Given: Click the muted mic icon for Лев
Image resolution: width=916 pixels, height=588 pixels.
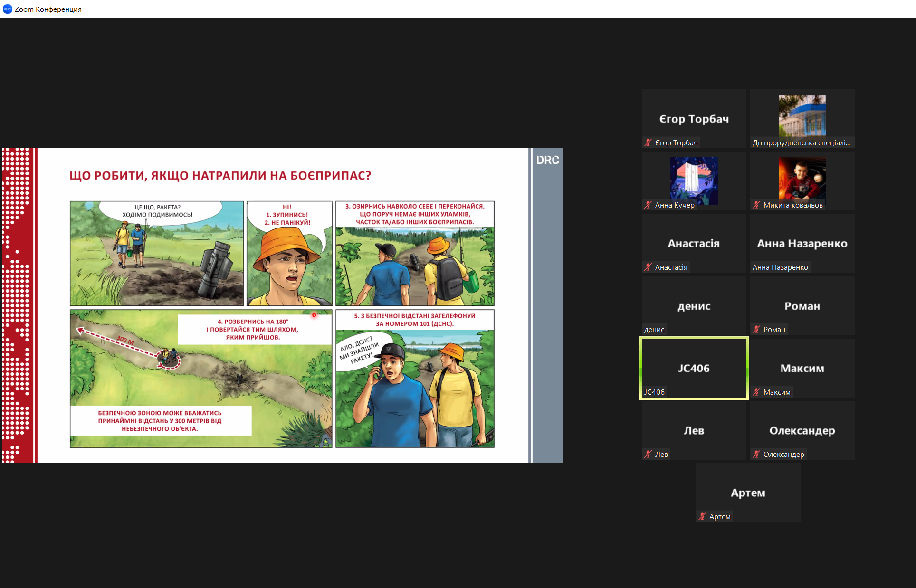Looking at the screenshot, I should coord(648,454).
